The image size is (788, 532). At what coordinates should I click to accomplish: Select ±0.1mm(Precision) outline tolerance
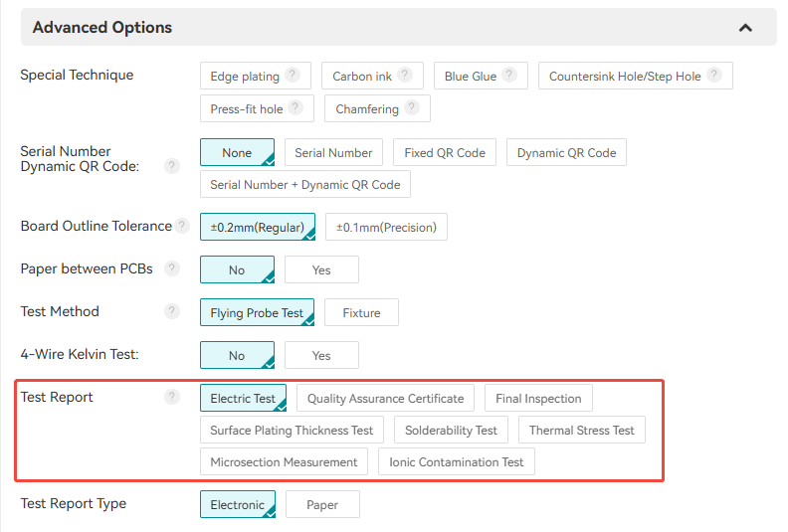point(386,227)
